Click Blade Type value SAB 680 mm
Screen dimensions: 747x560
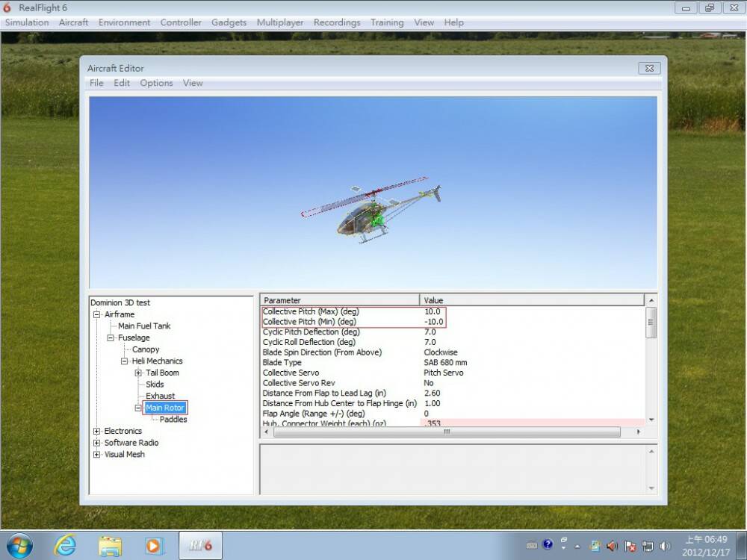(x=445, y=362)
